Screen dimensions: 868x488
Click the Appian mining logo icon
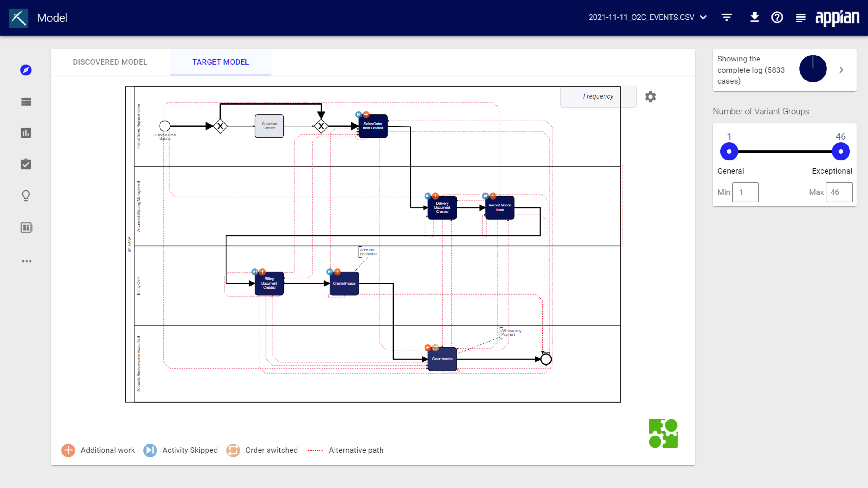19,18
